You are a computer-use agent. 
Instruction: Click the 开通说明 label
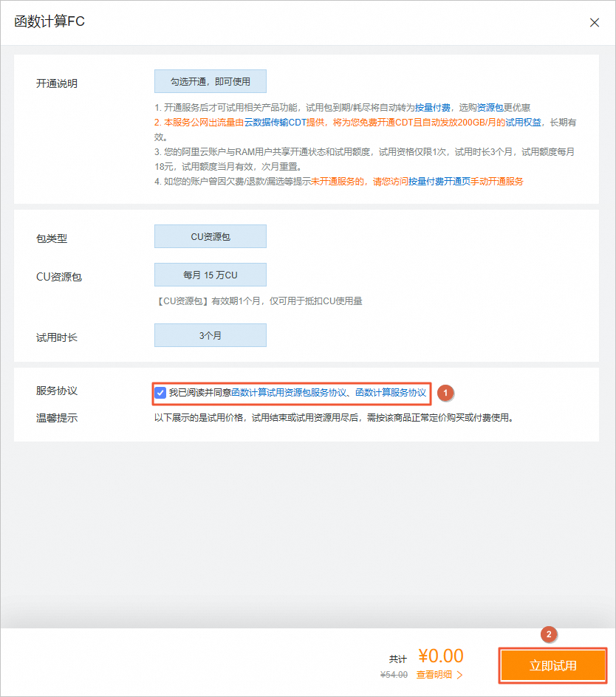(57, 83)
